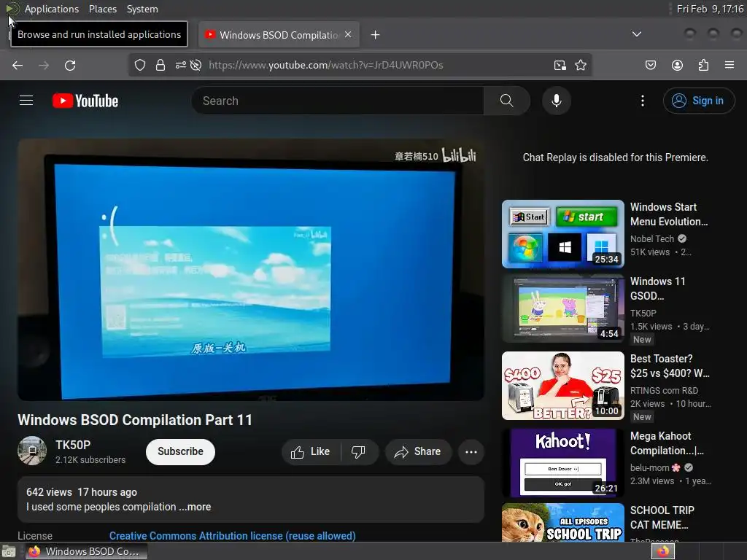Open YouTube settings three-dot menu
The width and height of the screenshot is (747, 560).
tap(643, 101)
